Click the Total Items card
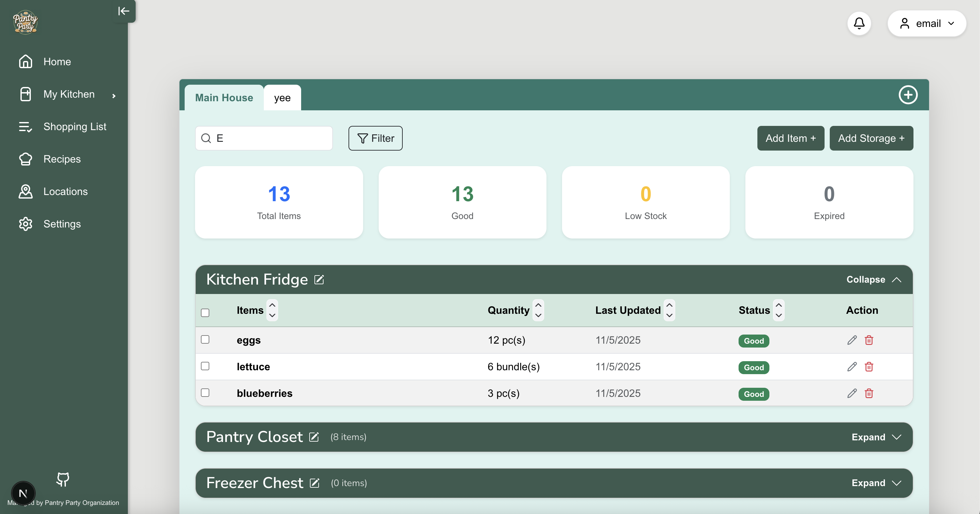Viewport: 980px width, 514px height. tap(279, 202)
